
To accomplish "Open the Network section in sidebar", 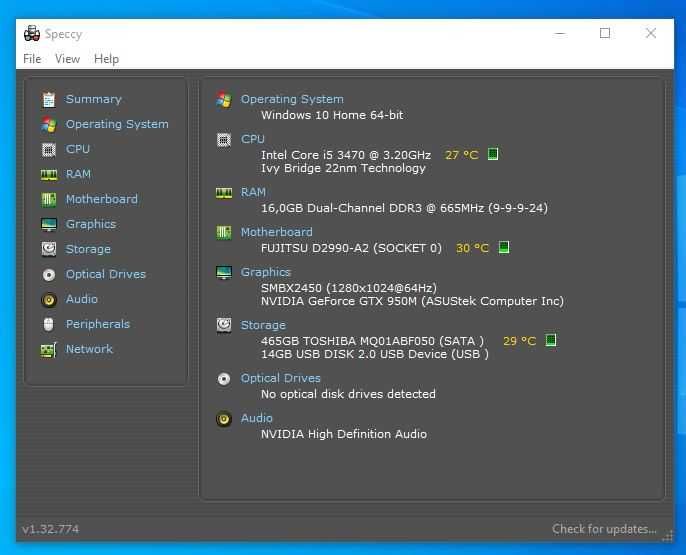I will (89, 349).
